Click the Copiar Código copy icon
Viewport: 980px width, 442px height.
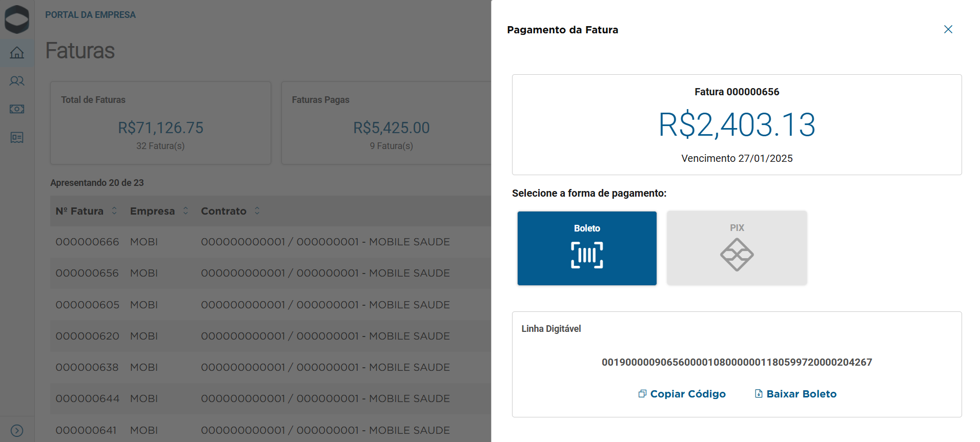tap(642, 394)
